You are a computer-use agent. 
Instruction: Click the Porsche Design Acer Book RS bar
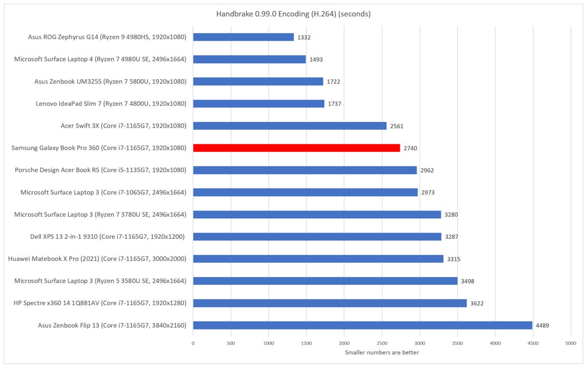[x=305, y=170]
